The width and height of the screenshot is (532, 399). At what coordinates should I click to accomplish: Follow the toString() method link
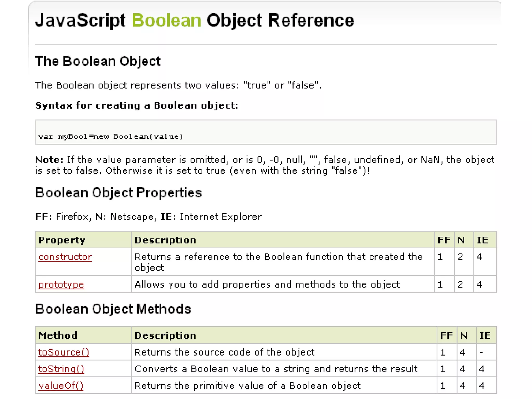61,369
